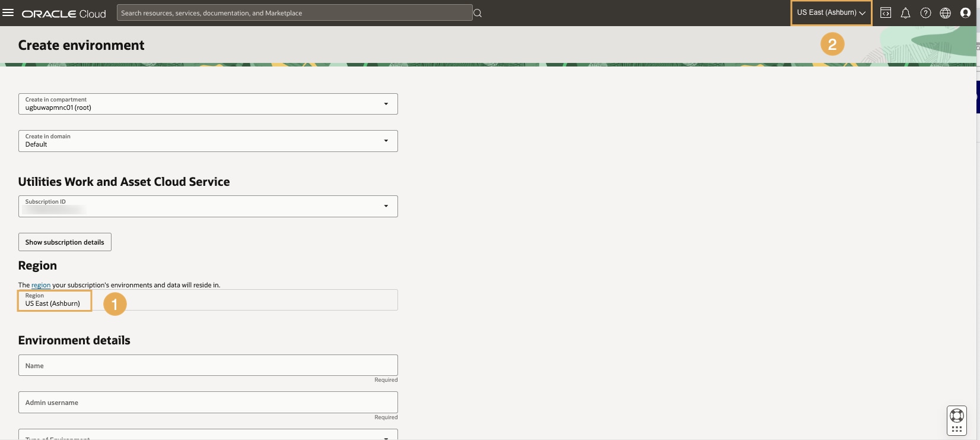The height and width of the screenshot is (440, 980).
Task: Open the Create in domain dropdown
Action: pos(208,141)
